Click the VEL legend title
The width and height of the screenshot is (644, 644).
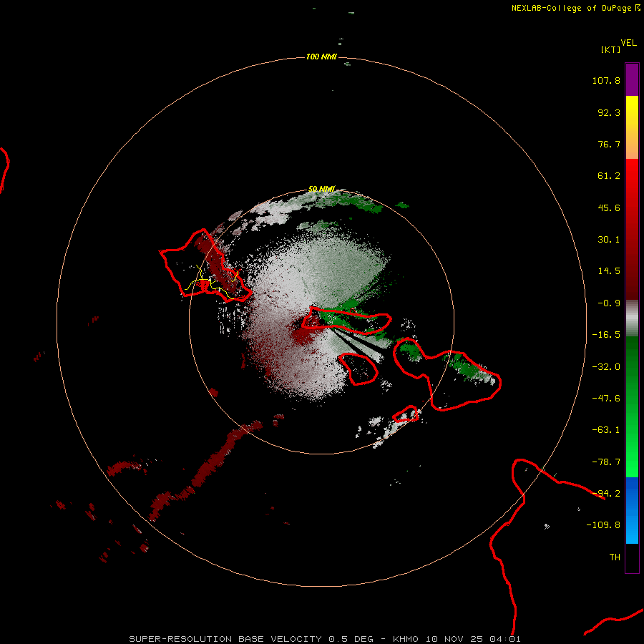(x=628, y=43)
